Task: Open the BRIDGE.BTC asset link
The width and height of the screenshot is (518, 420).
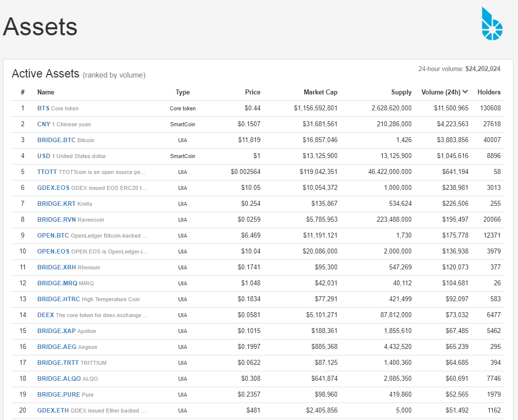Action: pyautogui.click(x=57, y=140)
